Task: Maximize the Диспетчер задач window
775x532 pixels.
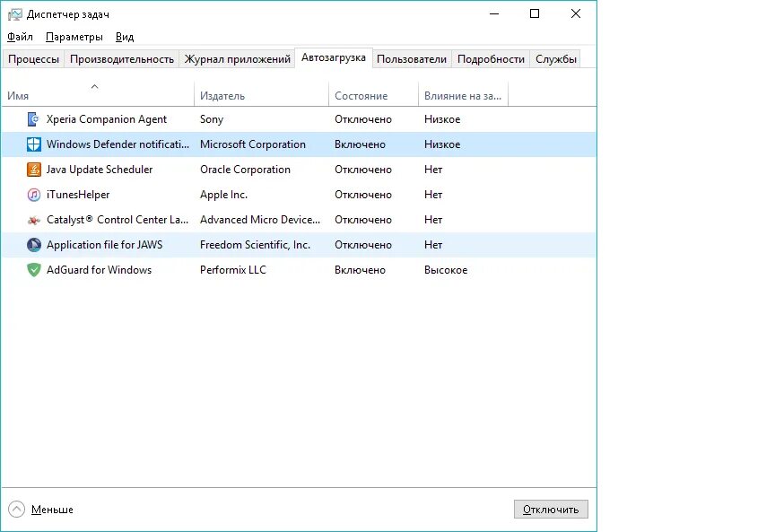Action: pos(535,13)
